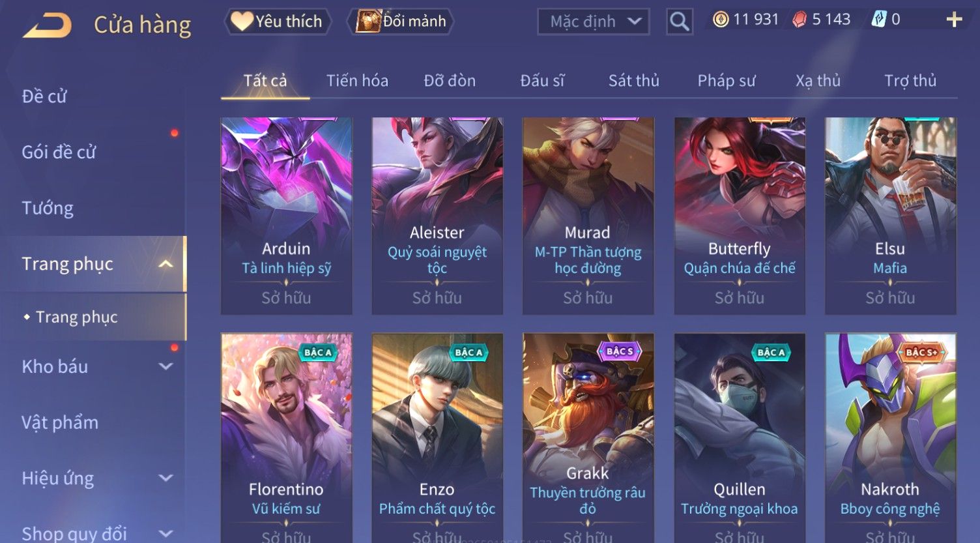Image resolution: width=980 pixels, height=543 pixels.
Task: Open the Elsu Mafia skin card
Action: [x=890, y=216]
